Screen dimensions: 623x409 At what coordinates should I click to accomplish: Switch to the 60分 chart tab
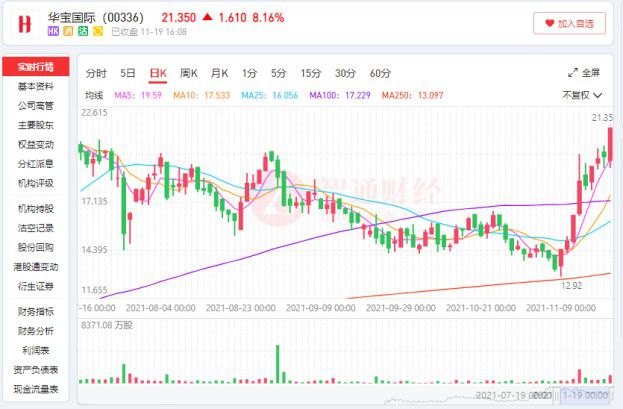coord(380,74)
